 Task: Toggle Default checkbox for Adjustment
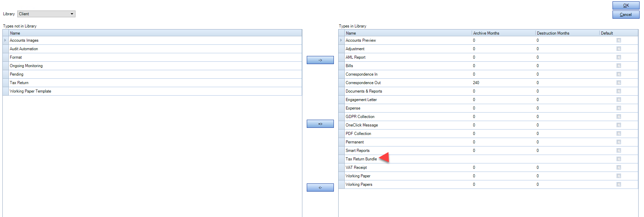click(619, 49)
